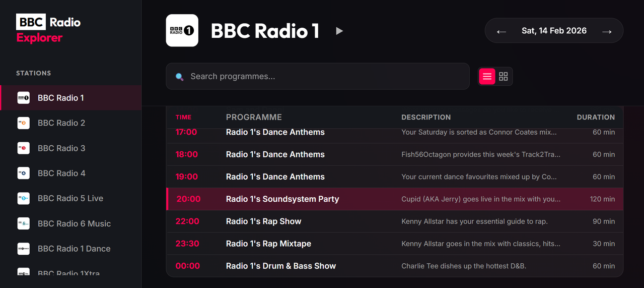Click the BBC Radio Explorer logo
Image resolution: width=644 pixels, height=288 pixels.
coord(48,30)
